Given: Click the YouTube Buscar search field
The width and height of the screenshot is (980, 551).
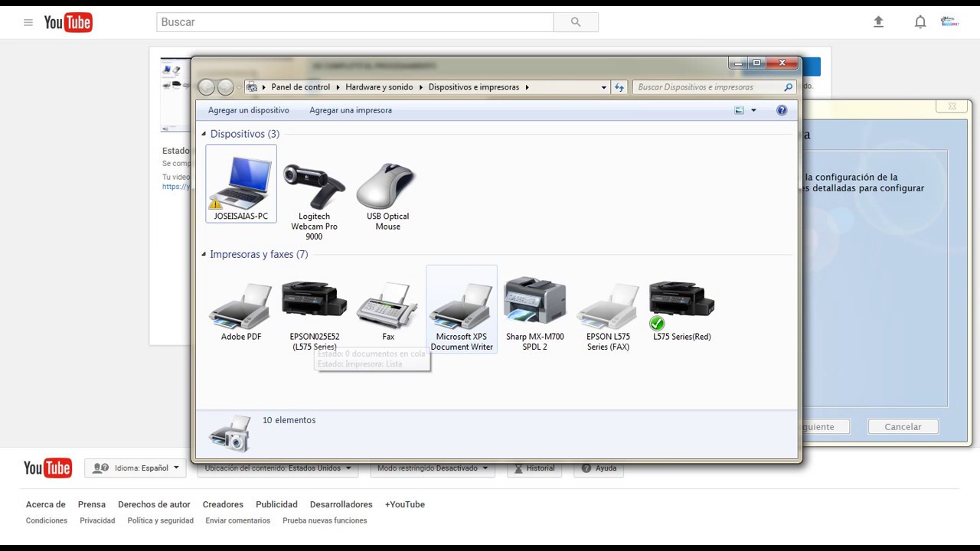Looking at the screenshot, I should [x=355, y=22].
